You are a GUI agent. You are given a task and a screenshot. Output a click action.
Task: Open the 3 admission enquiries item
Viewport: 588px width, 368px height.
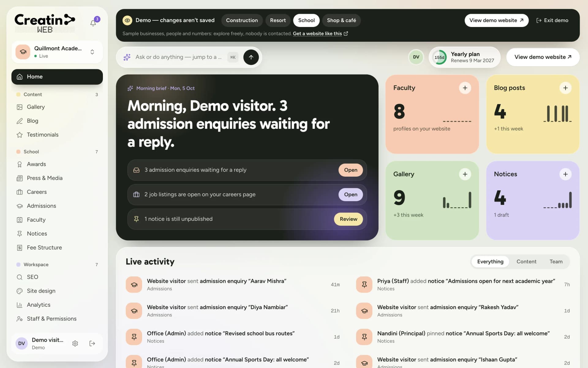pyautogui.click(x=350, y=170)
